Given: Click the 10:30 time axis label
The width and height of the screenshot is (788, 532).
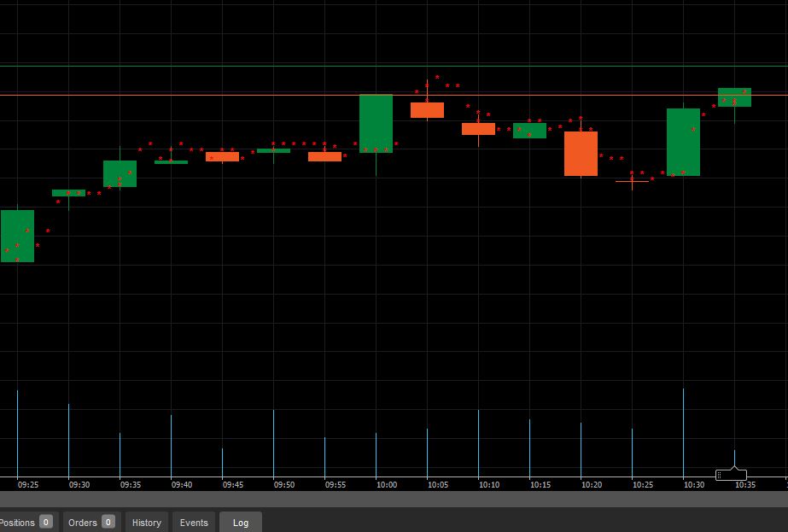Looking at the screenshot, I should click(694, 485).
